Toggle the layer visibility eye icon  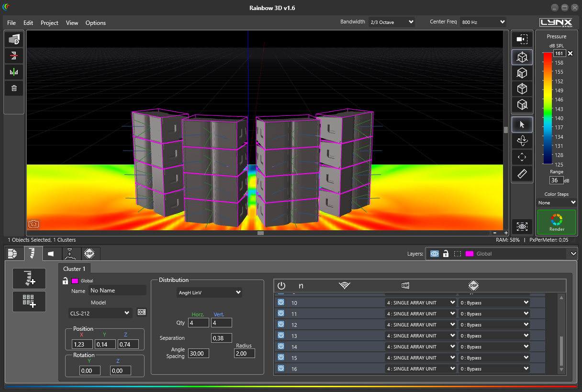(434, 254)
